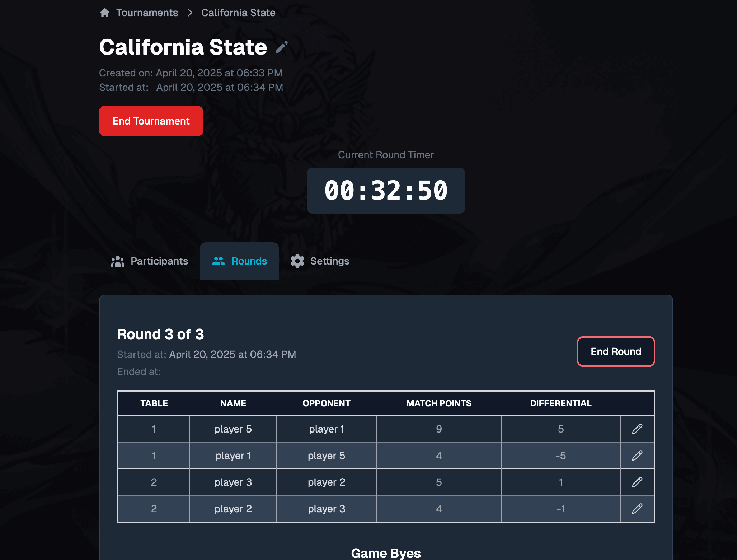Select the Rounds tab
Viewport: 737px width, 560px height.
239,261
